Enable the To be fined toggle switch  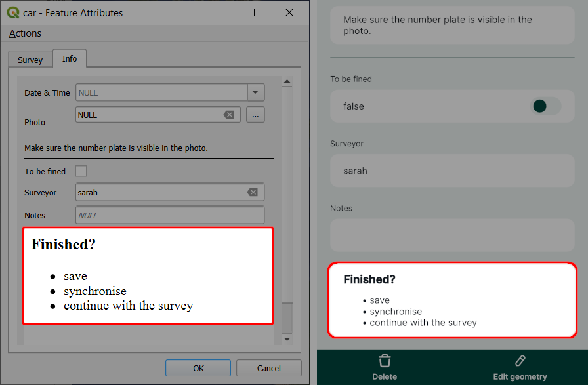tap(539, 106)
